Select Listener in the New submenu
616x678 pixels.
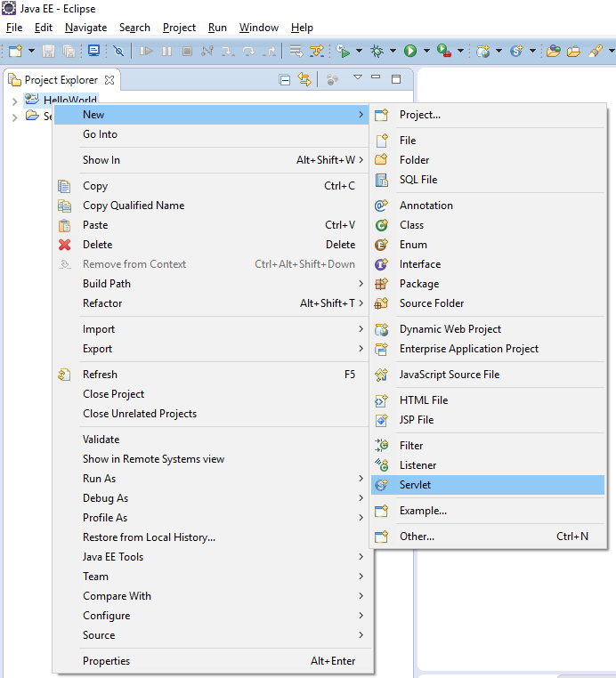point(488,465)
